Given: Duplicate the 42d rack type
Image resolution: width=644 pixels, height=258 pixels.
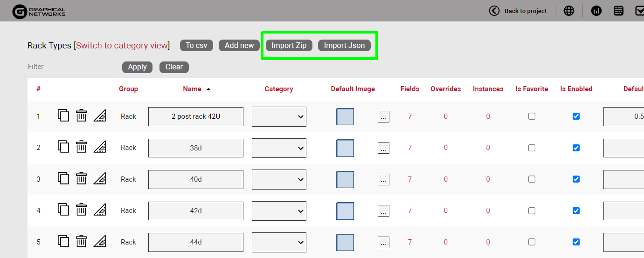Looking at the screenshot, I should point(63,210).
